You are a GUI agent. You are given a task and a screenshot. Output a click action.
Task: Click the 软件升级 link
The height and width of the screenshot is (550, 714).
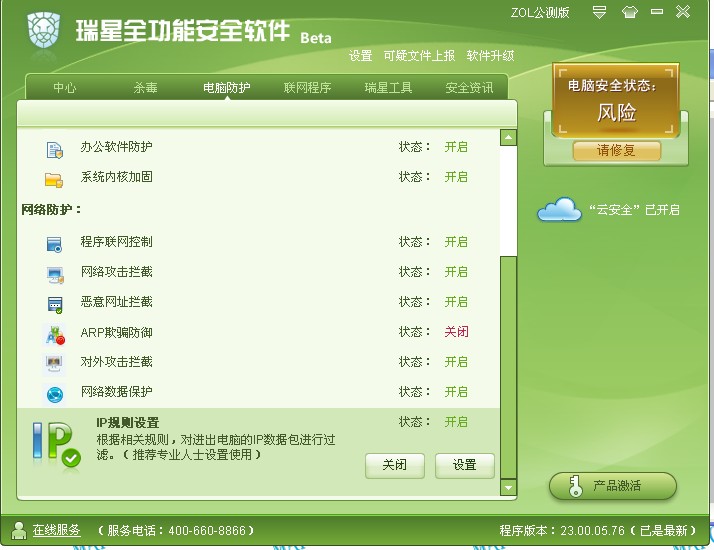[x=490, y=56]
